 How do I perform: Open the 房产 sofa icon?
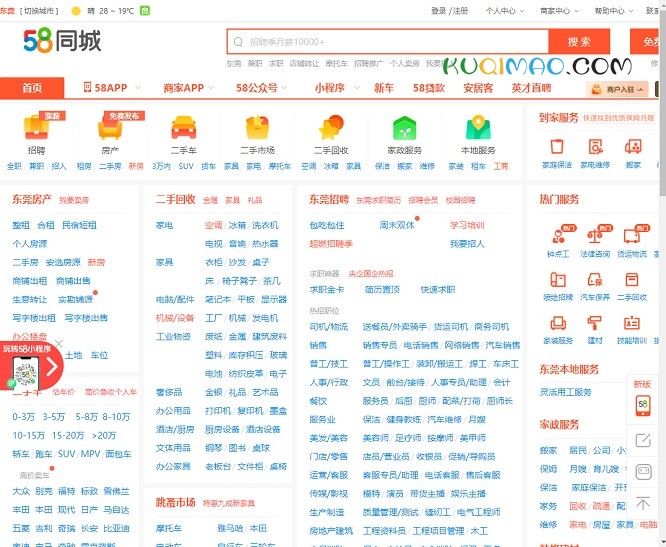(110, 127)
